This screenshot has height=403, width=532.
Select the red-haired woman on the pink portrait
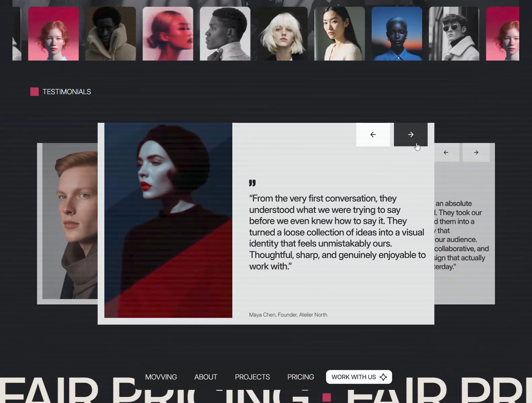click(x=54, y=34)
